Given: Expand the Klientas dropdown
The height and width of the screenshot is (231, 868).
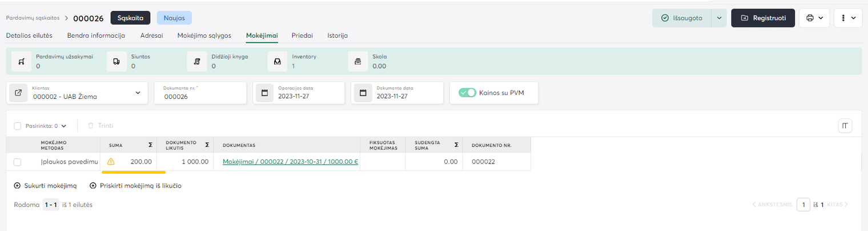Looking at the screenshot, I should (138, 93).
